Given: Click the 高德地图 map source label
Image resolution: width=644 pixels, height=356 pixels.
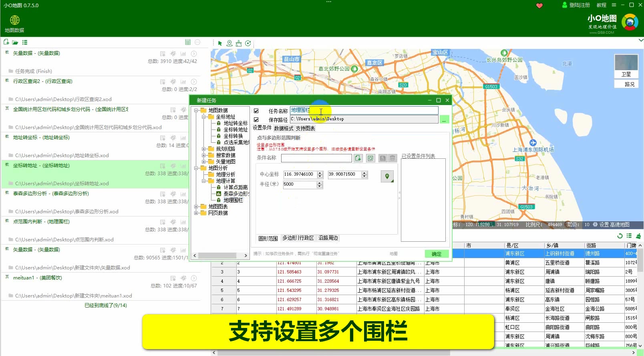Looking at the screenshot, I should click(619, 225).
